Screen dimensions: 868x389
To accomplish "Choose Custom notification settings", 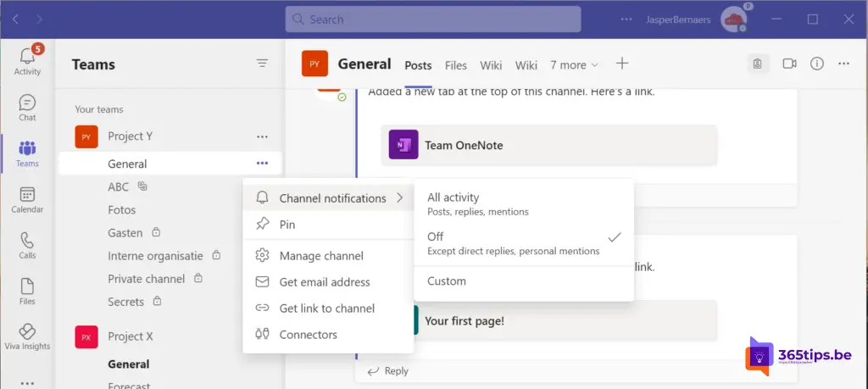I will pos(524,281).
